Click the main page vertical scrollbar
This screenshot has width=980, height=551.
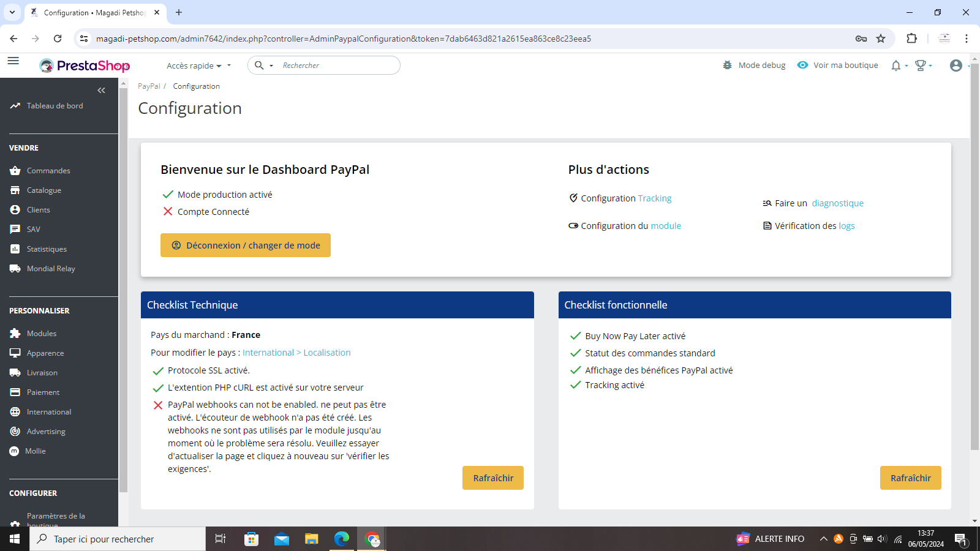pyautogui.click(x=974, y=257)
